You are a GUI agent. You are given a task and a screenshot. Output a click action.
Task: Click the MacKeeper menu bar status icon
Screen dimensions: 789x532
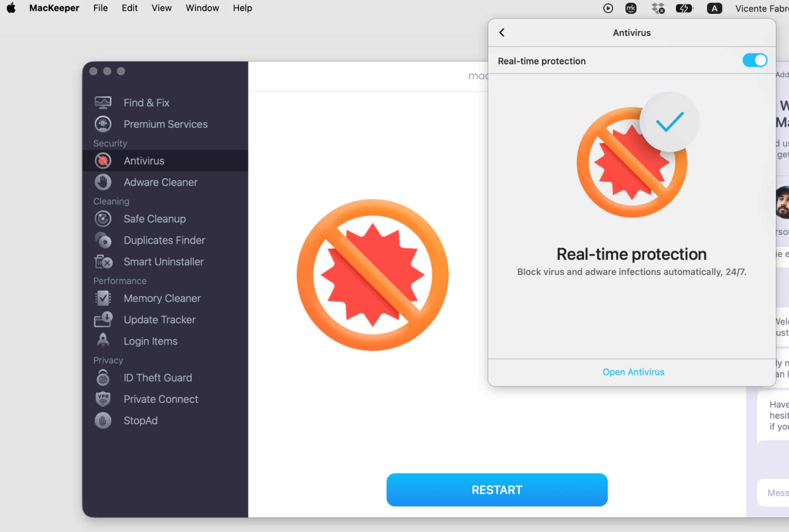631,8
